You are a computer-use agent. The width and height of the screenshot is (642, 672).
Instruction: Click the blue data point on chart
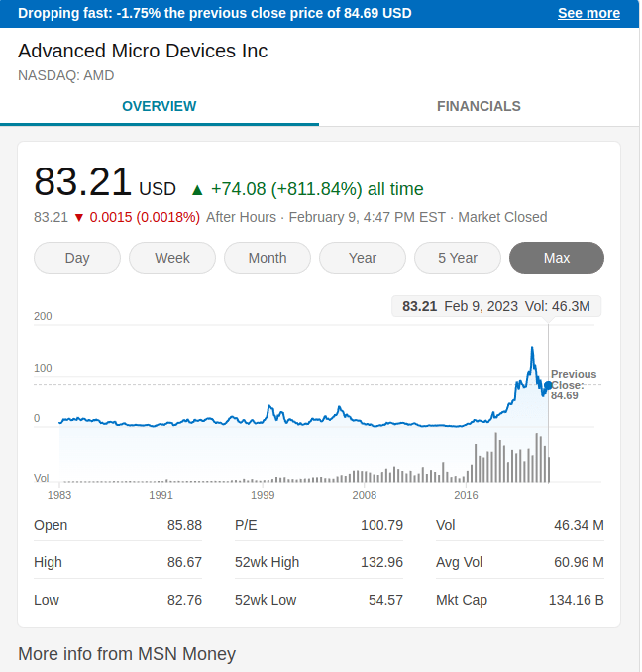click(x=548, y=385)
